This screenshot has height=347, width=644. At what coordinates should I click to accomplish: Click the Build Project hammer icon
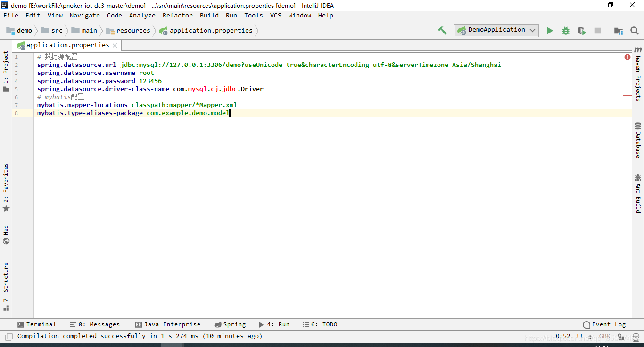pos(442,30)
